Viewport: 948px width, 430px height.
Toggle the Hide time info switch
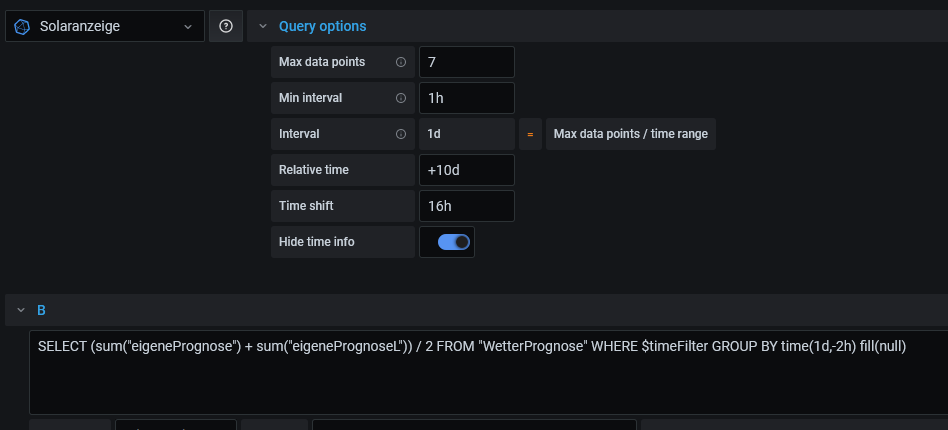pos(454,242)
